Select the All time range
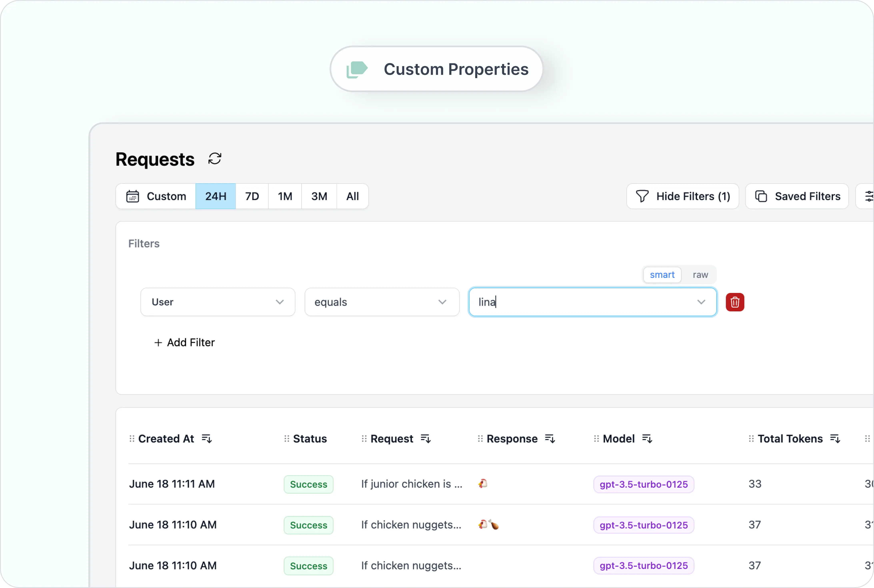The image size is (874, 588). 352,196
